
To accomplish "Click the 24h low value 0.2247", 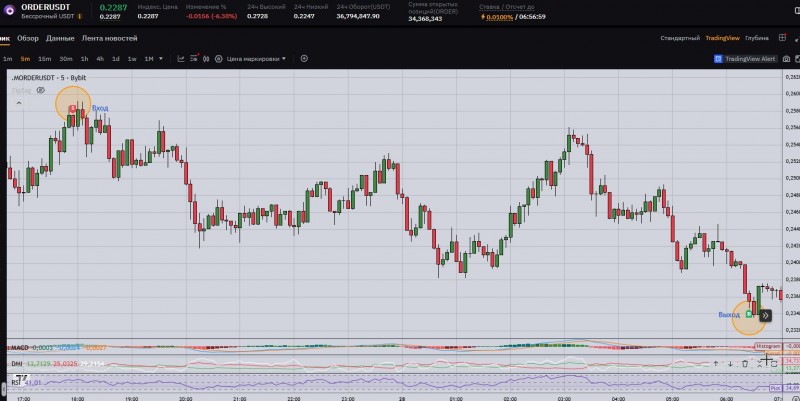I will [x=304, y=16].
